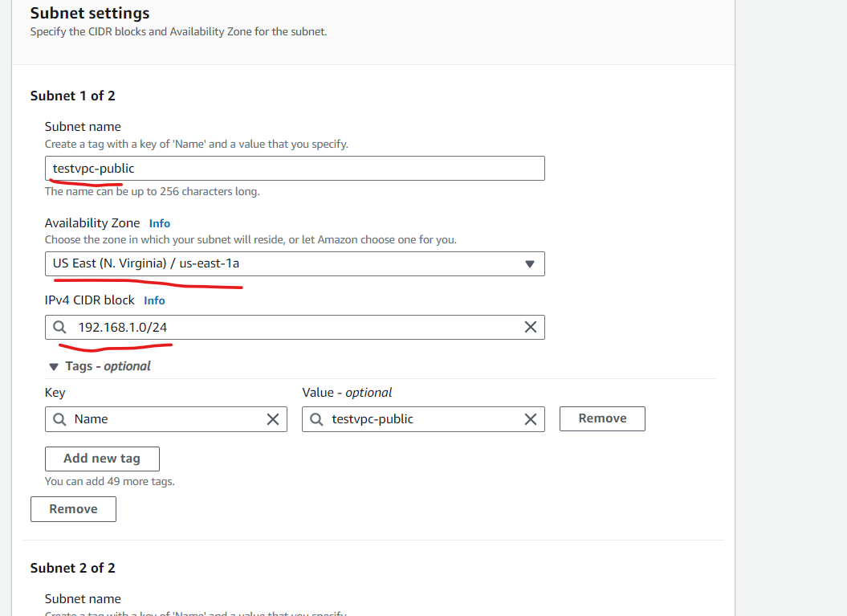Click the search icon in the CIDR field

click(x=59, y=328)
